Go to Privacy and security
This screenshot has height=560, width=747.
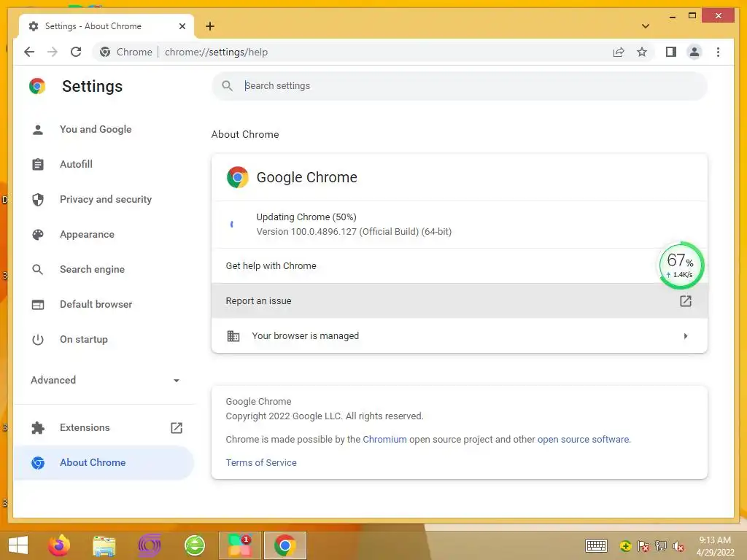pyautogui.click(x=104, y=200)
